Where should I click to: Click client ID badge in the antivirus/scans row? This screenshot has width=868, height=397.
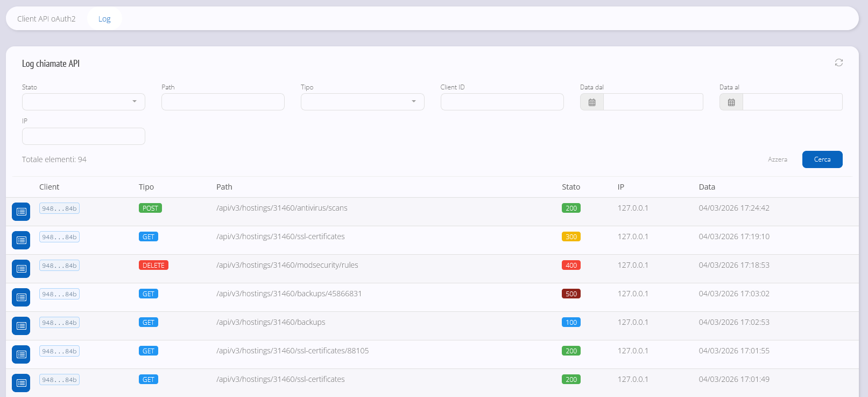(59, 208)
